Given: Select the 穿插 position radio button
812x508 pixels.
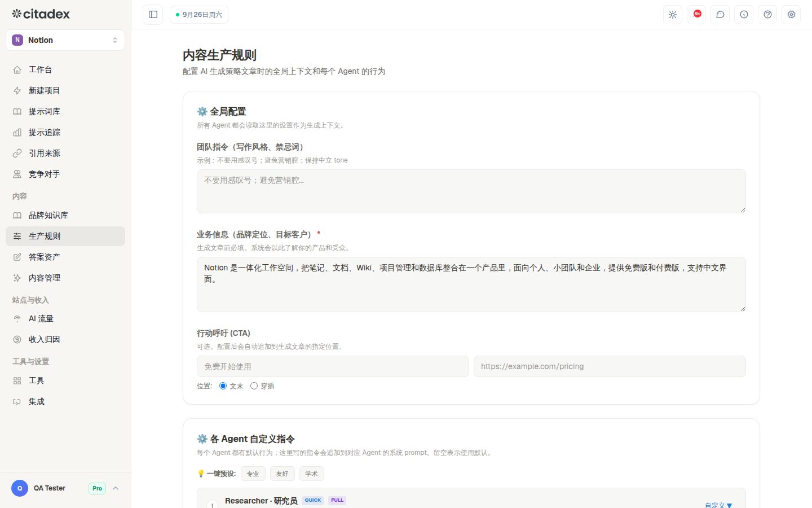Looking at the screenshot, I should (254, 386).
